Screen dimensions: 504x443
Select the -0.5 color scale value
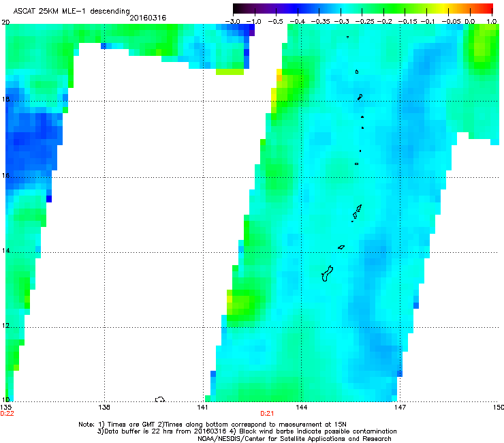coord(275,22)
